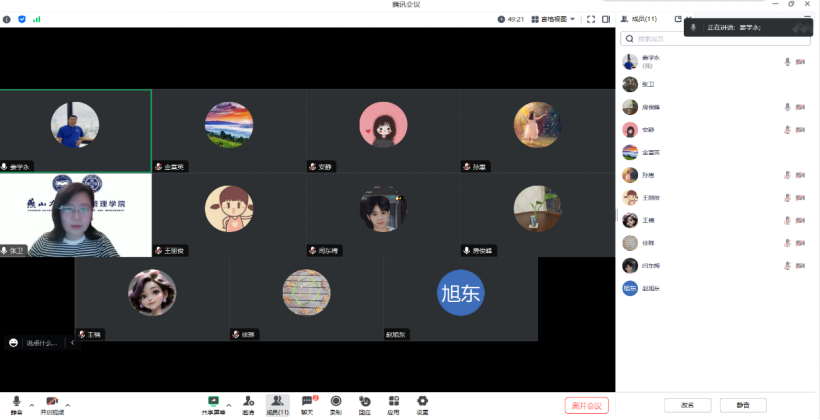The height and width of the screenshot is (420, 820).
Task: Open the 邀请 invite icon
Action: (247, 400)
